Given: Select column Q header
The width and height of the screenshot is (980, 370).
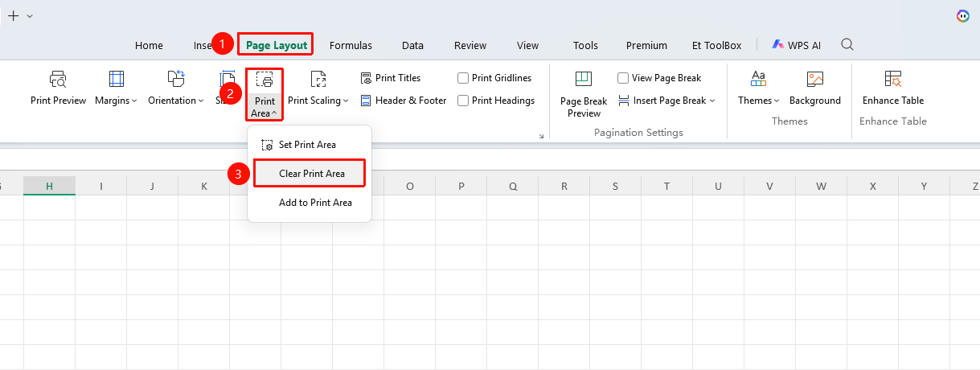Looking at the screenshot, I should click(x=512, y=186).
